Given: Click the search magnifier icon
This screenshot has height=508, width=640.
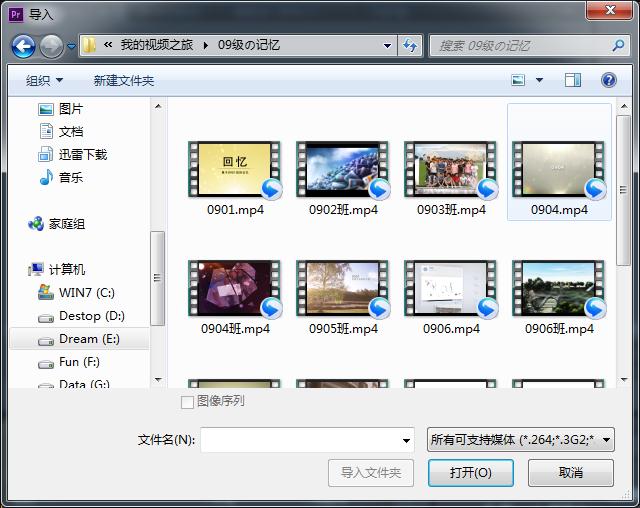Looking at the screenshot, I should (618, 45).
